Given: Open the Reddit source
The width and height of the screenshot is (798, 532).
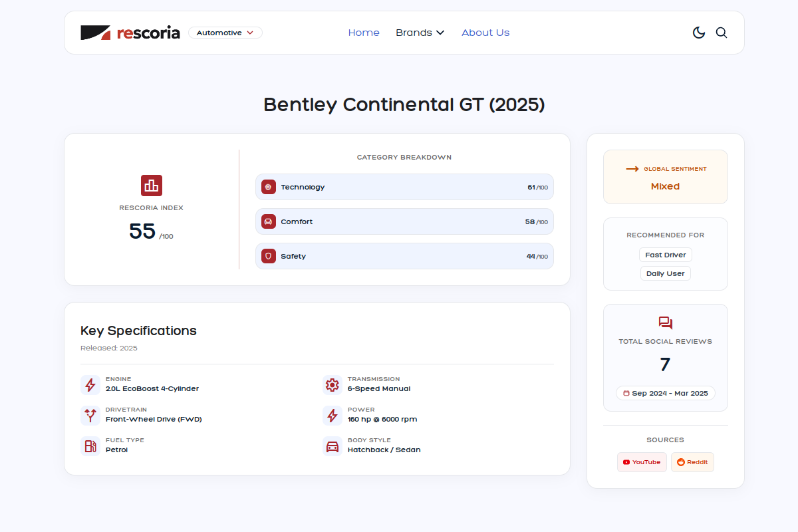Looking at the screenshot, I should (x=692, y=462).
